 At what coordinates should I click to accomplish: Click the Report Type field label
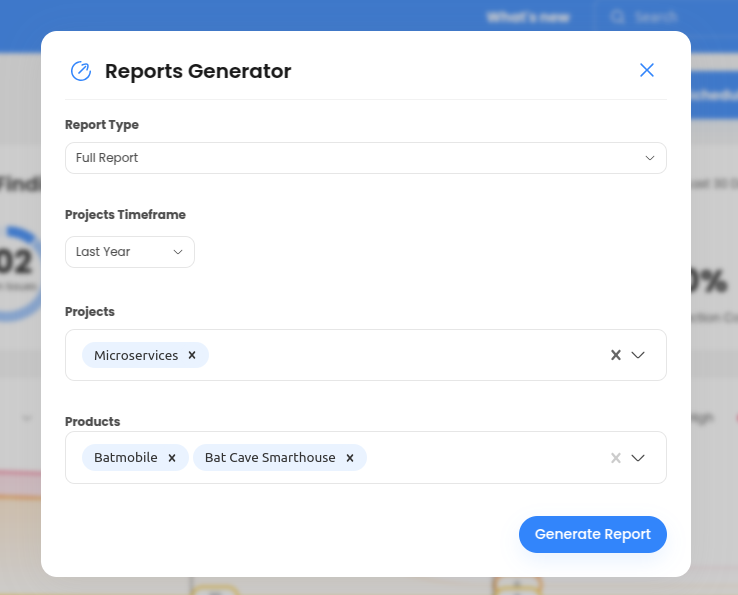pos(102,125)
